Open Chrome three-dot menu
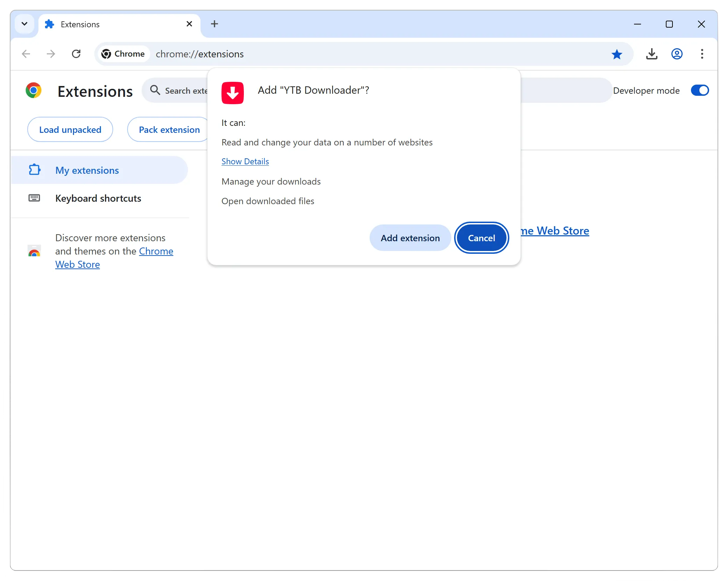The width and height of the screenshot is (728, 581). click(702, 54)
